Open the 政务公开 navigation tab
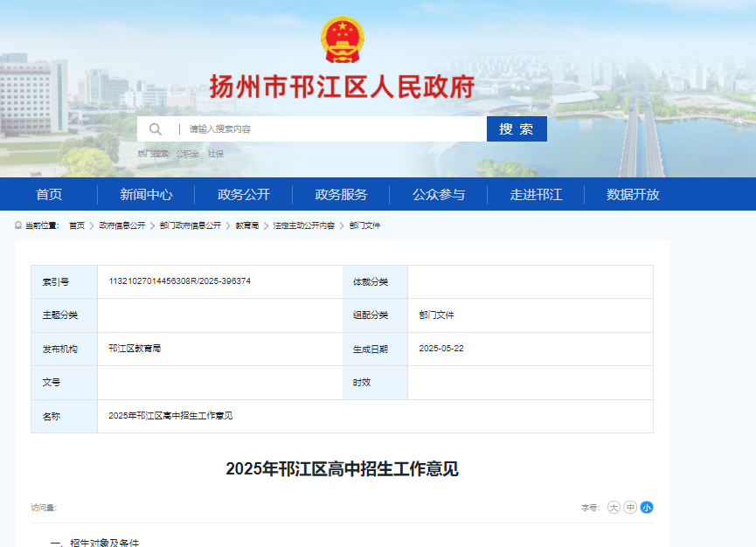Image resolution: width=756 pixels, height=547 pixels. coord(244,194)
